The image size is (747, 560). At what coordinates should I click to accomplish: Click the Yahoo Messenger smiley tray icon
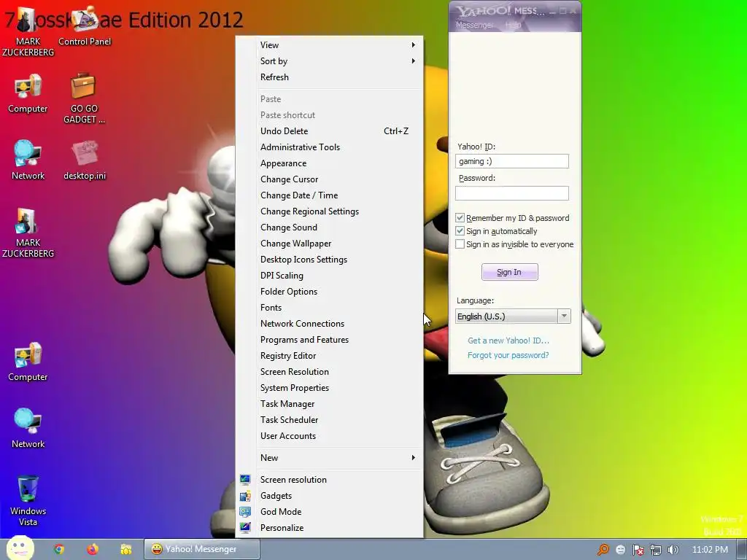pyautogui.click(x=620, y=550)
